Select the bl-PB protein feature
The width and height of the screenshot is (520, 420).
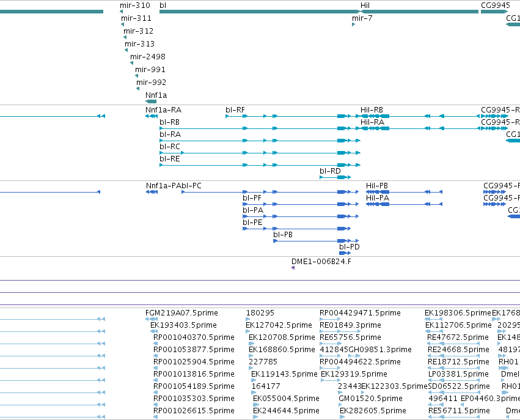pos(316,241)
